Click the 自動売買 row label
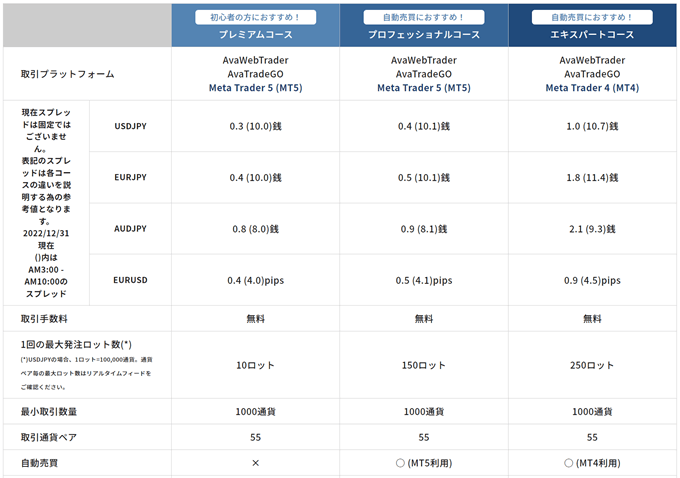 (39, 463)
